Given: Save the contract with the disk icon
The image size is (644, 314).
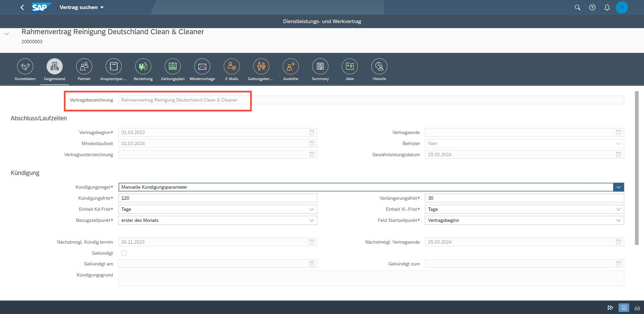Looking at the screenshot, I should click(x=624, y=308).
